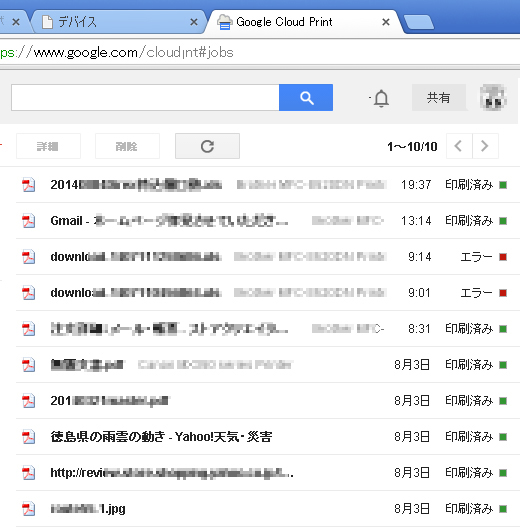Click red error indicator of 9:14 job
Image resolution: width=520 pixels, height=531 pixels.
tap(503, 257)
